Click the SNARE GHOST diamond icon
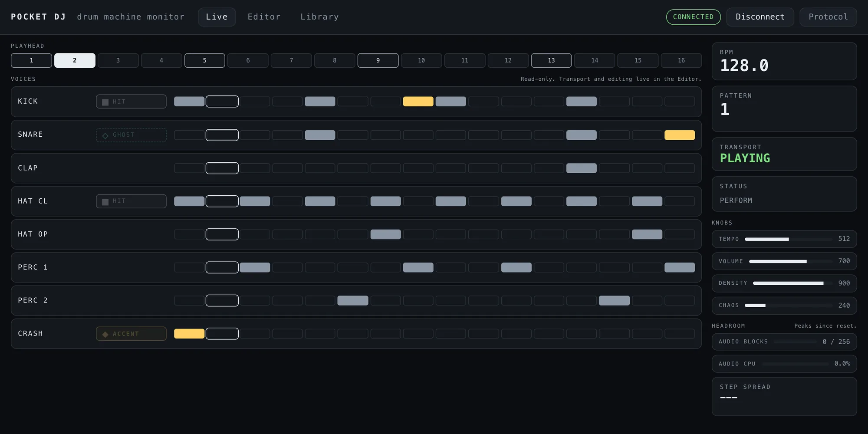 tap(105, 135)
